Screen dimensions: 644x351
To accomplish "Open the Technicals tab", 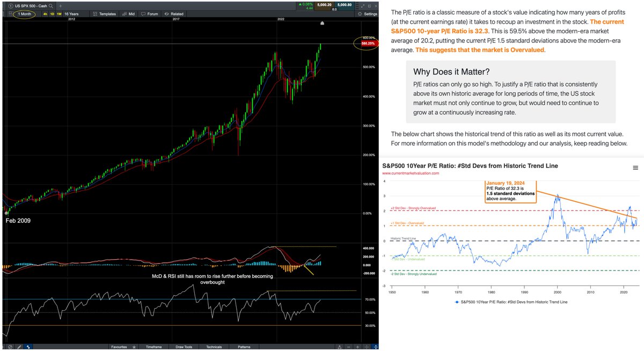I will 214,347.
